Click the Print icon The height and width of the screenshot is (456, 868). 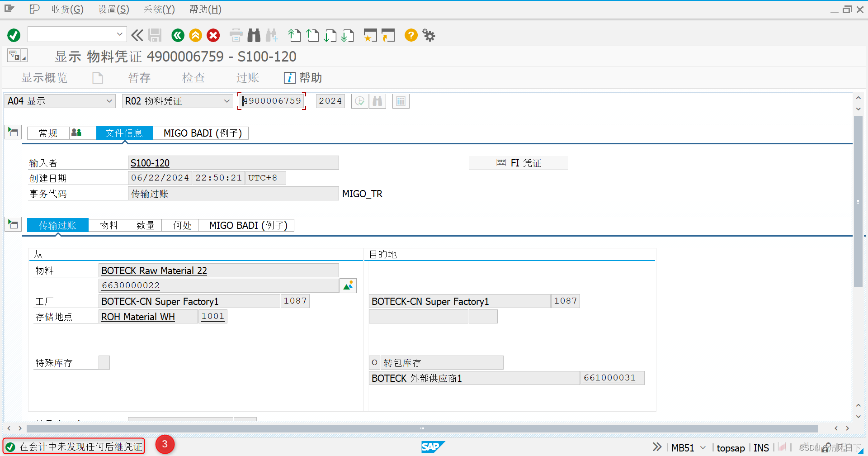click(x=236, y=35)
